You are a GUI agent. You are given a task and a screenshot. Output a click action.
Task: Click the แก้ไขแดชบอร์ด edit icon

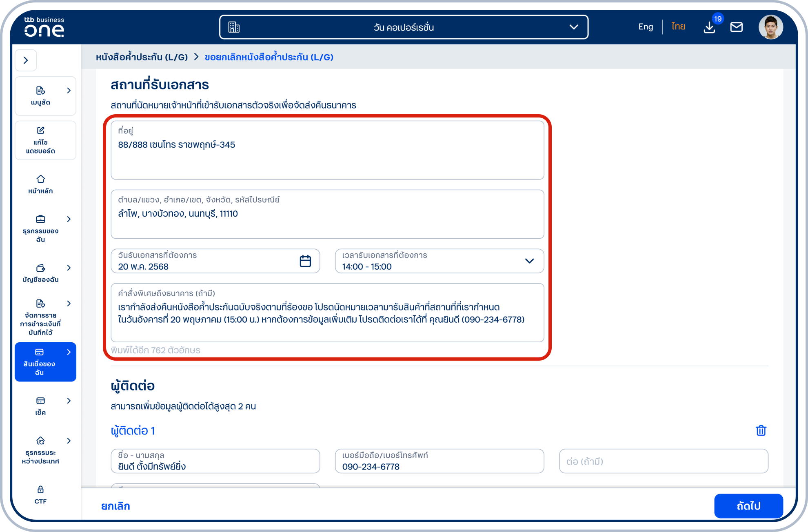pyautogui.click(x=40, y=140)
